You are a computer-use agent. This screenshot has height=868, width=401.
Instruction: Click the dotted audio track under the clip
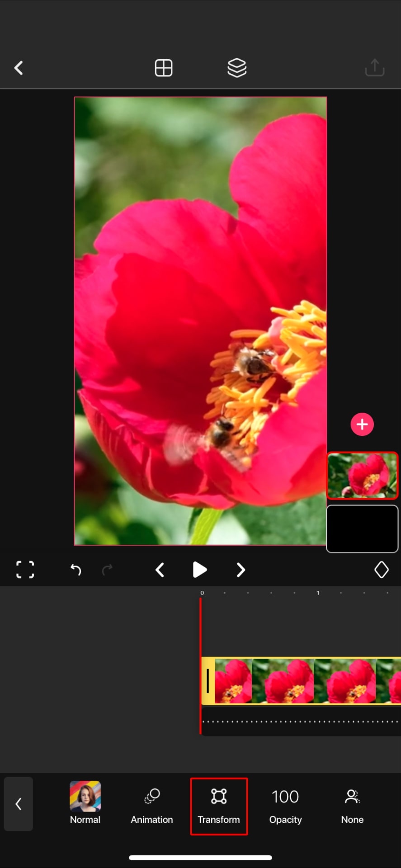[x=301, y=722]
